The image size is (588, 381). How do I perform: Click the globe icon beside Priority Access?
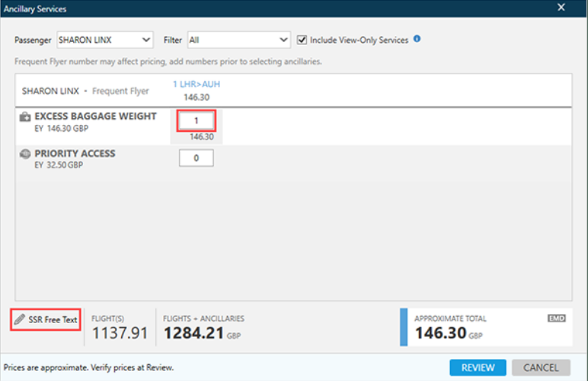[x=24, y=154]
